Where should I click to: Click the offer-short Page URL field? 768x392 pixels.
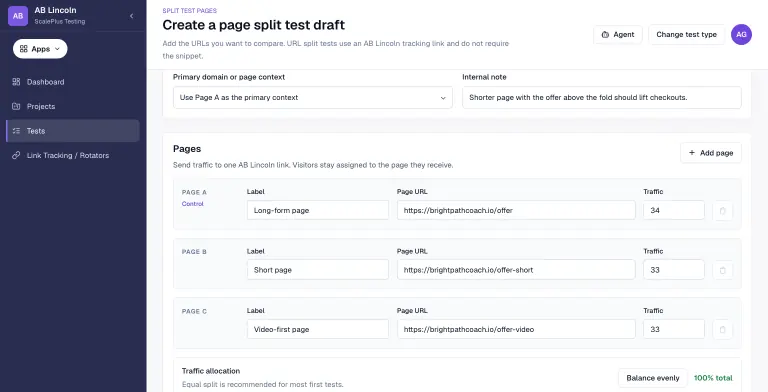pyautogui.click(x=516, y=270)
